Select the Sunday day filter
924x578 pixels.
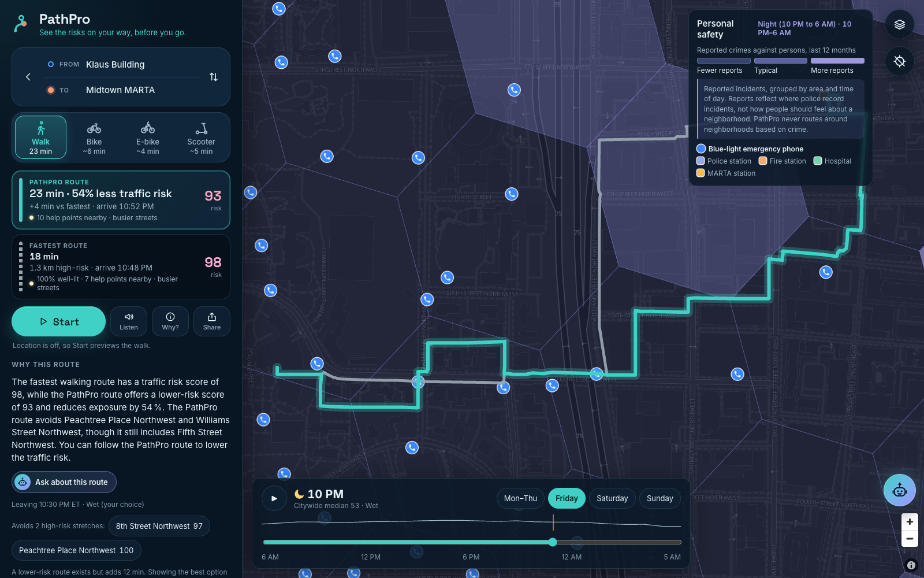660,498
